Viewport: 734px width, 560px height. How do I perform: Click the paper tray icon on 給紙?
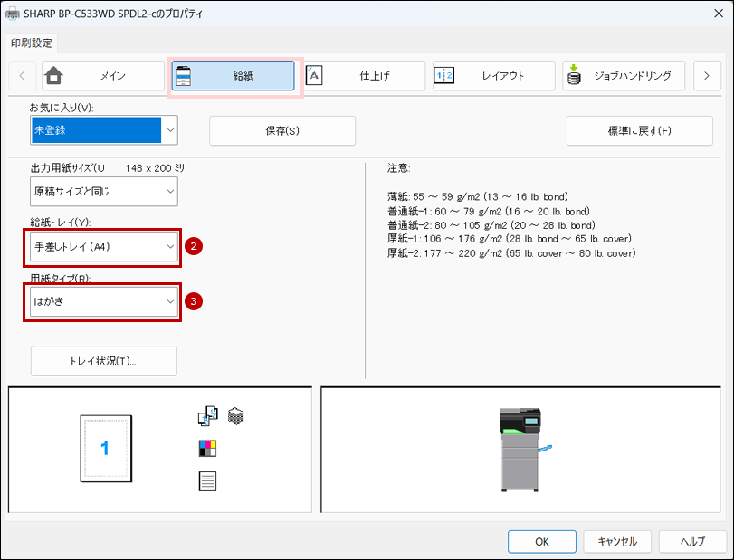184,76
